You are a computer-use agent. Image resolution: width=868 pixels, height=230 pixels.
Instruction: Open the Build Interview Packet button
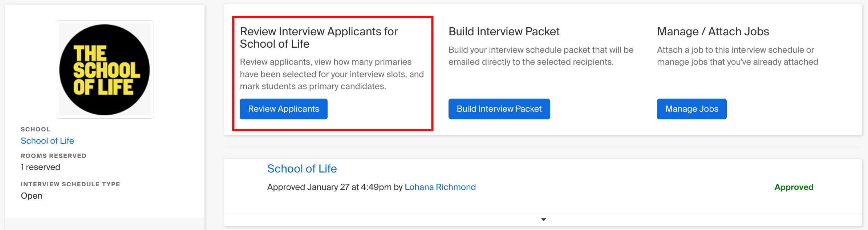coord(499,109)
